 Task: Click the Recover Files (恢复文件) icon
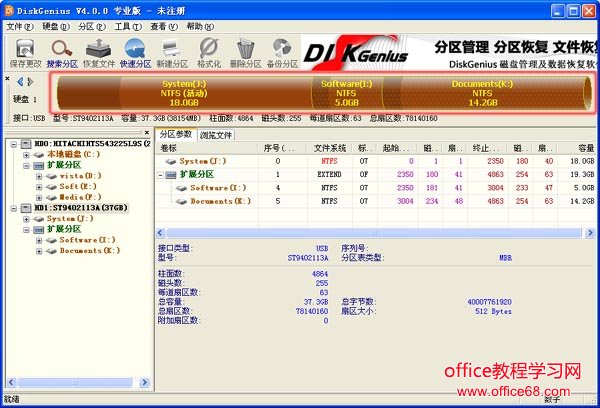click(99, 53)
